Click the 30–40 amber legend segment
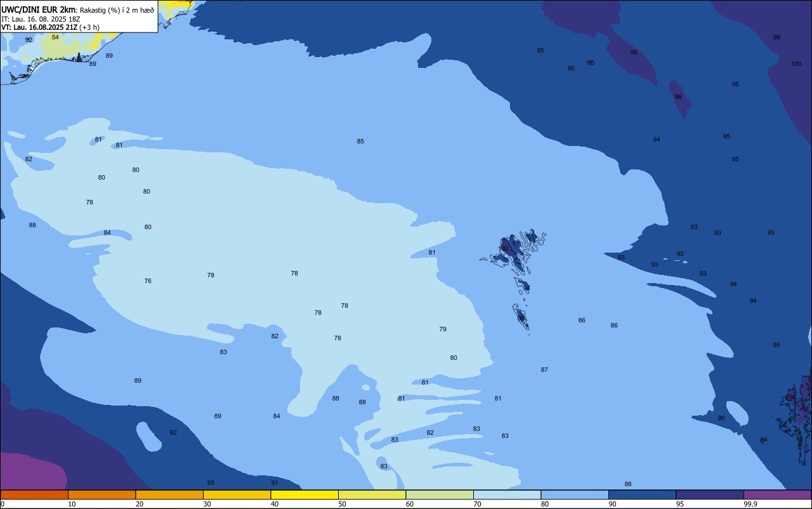Screen dimensions: 812x509 tap(237, 494)
